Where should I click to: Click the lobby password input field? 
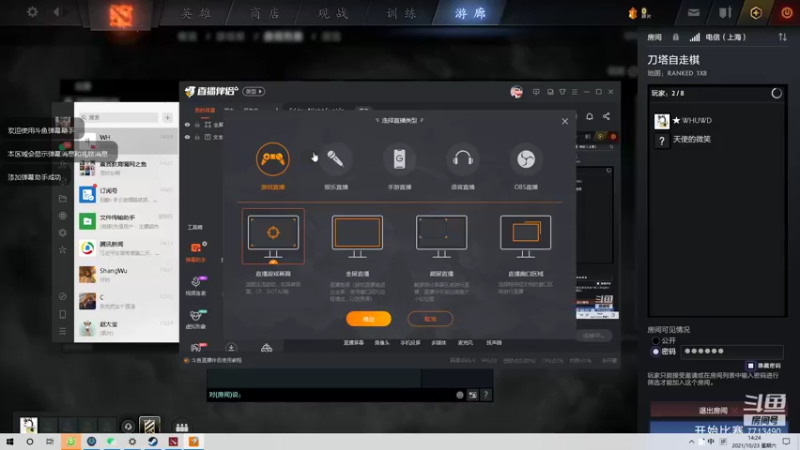click(732, 352)
